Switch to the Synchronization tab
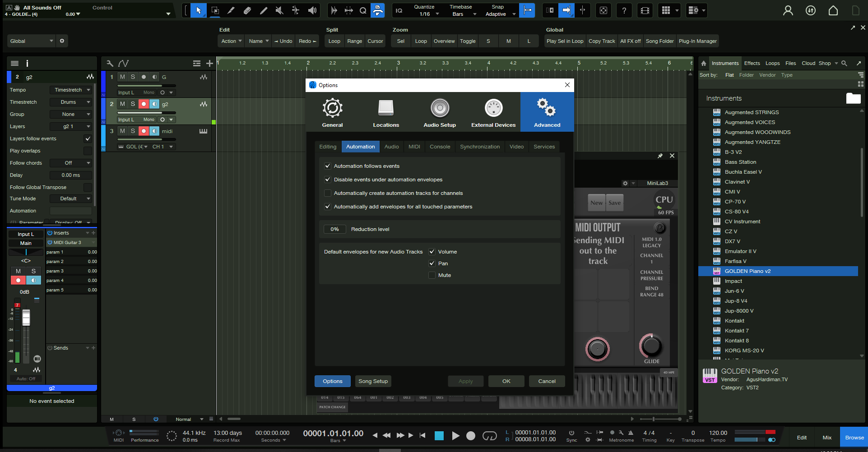Image resolution: width=868 pixels, height=452 pixels. click(x=479, y=147)
